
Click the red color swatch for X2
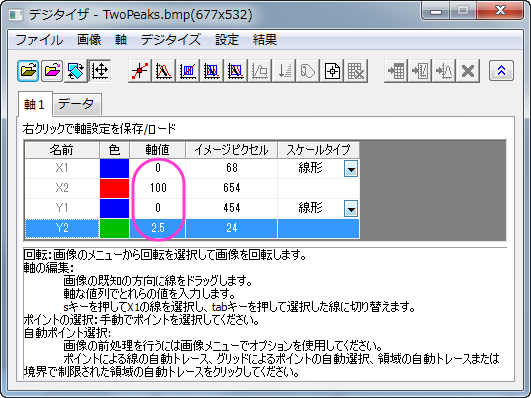(x=114, y=188)
